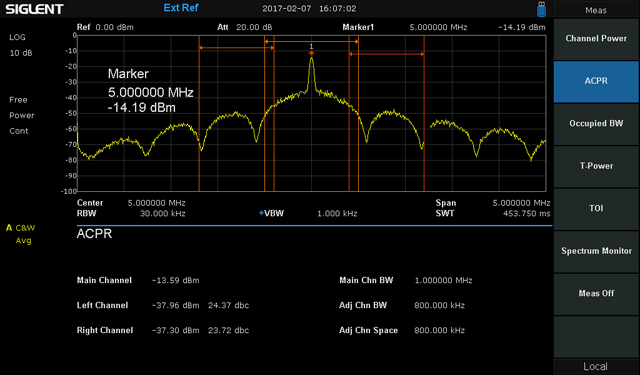Open the Occupied BW measurement
640x375 pixels.
(x=596, y=124)
